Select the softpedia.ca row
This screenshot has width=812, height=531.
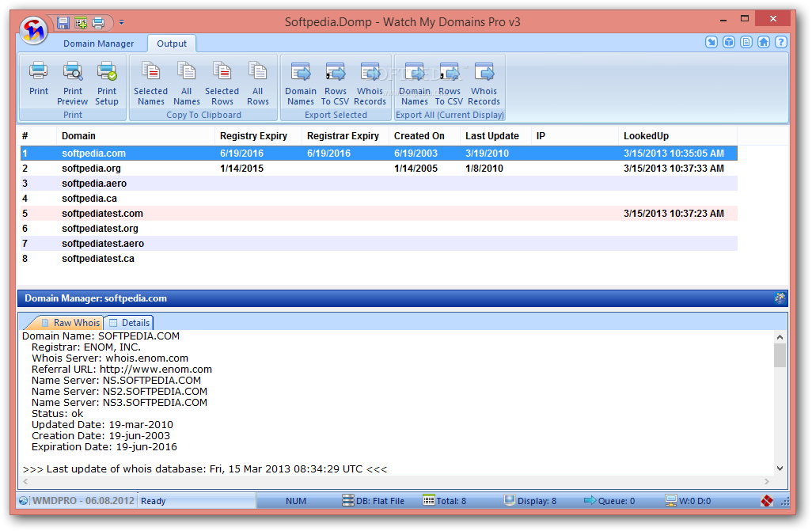pos(379,199)
